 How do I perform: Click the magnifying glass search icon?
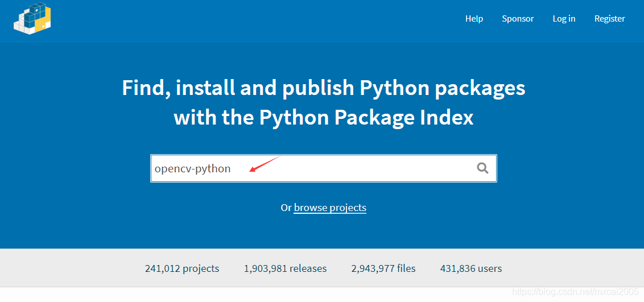482,168
